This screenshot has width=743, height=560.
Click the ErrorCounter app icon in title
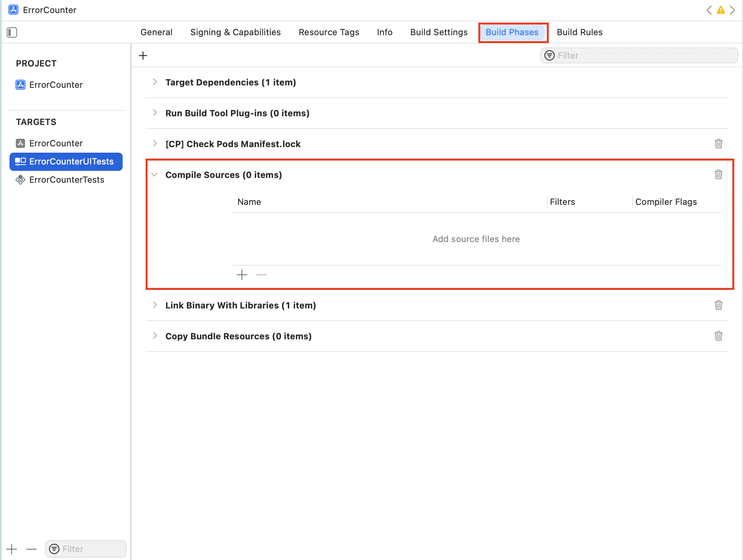(13, 10)
